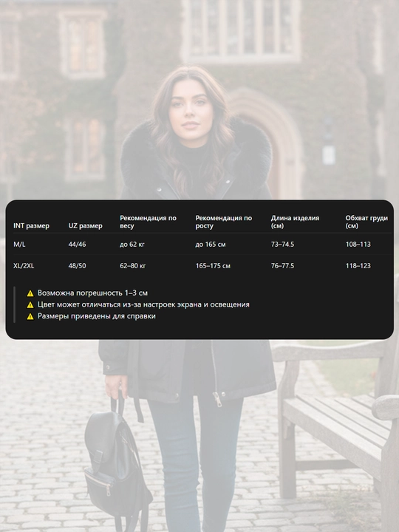Viewport: 399px width, 532px height.
Task: Click the '108–113' chest value
Action: [358, 245]
